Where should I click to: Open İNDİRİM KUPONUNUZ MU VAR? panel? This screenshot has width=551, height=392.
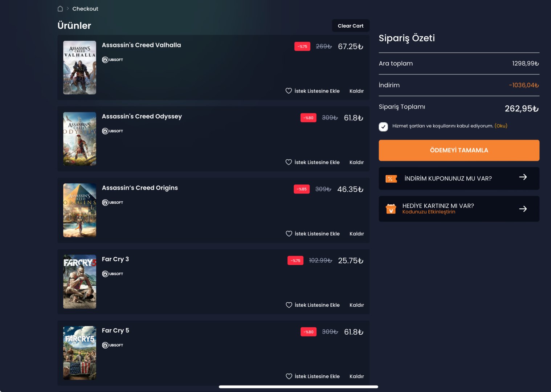(459, 179)
